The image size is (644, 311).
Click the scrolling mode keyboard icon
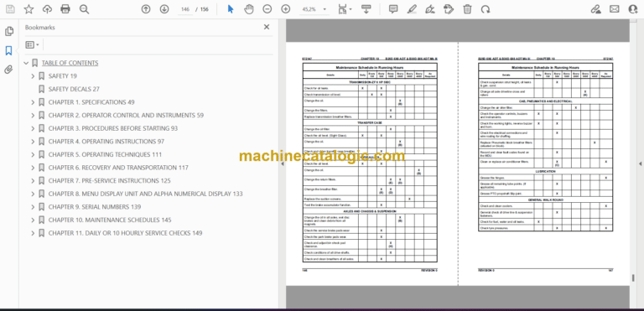(x=366, y=9)
